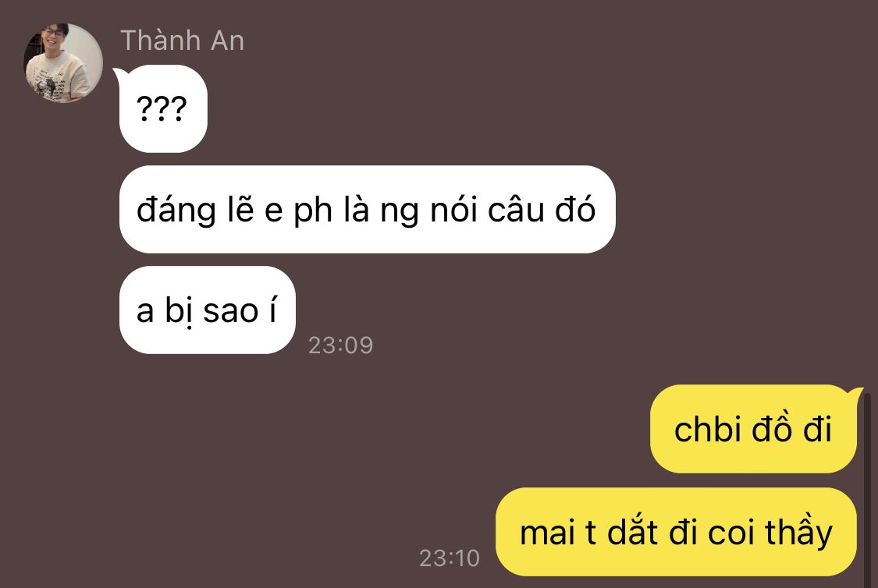Select the "đáng lẽ e ph là ng nói câu đó" message

[368, 209]
